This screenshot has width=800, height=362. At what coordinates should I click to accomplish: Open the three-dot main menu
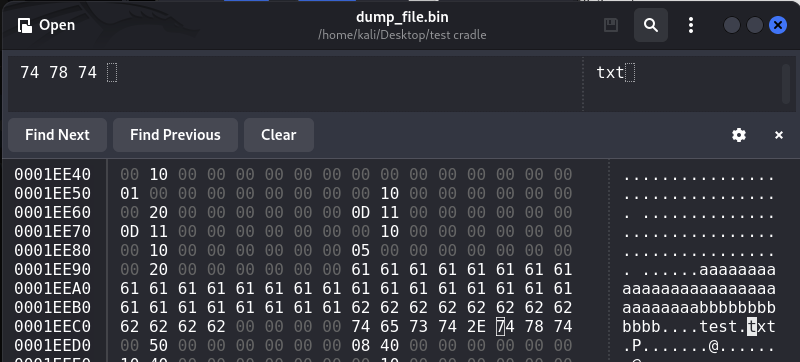pyautogui.click(x=690, y=25)
